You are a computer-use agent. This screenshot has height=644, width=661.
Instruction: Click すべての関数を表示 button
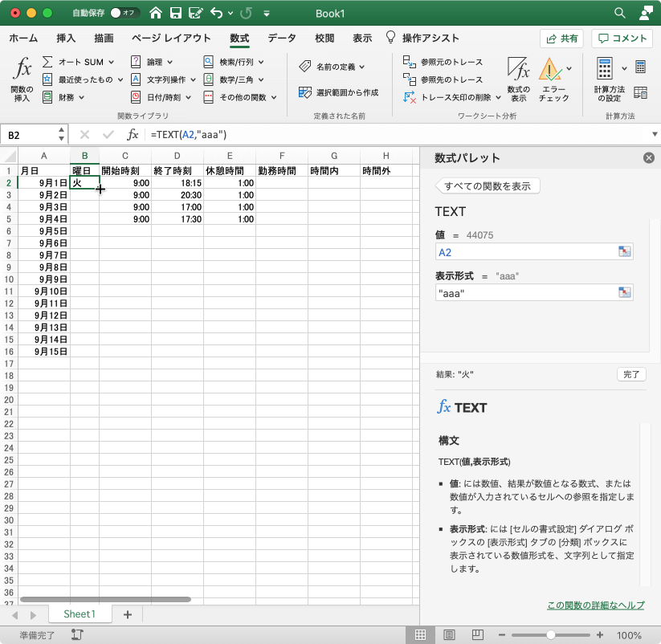click(x=488, y=185)
